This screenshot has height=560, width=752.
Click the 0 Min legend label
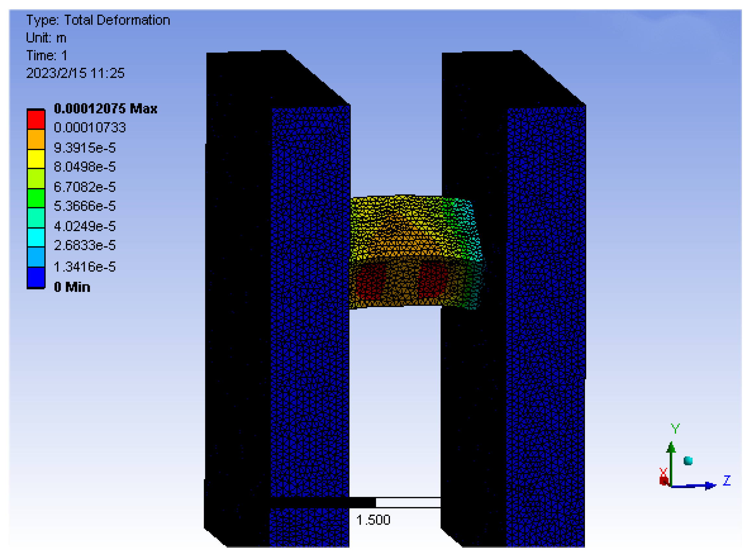click(72, 287)
